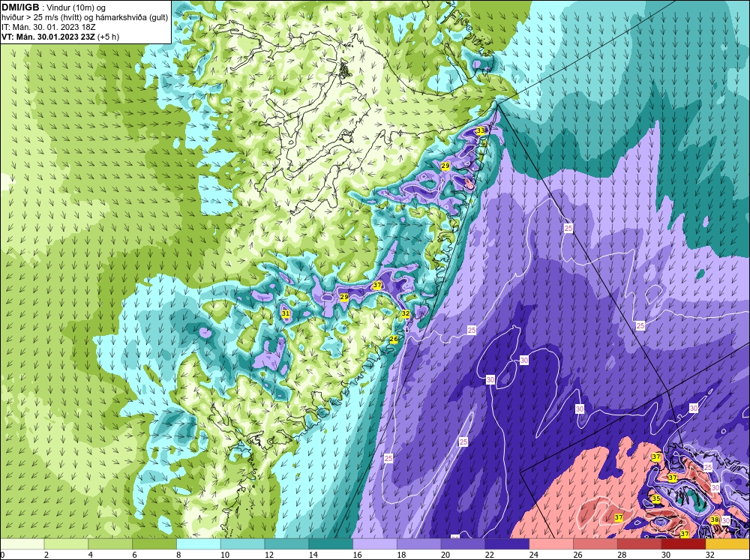Viewport: 750px width, 560px height.
Task: Click the legend scale number '28'
Action: coord(621,555)
